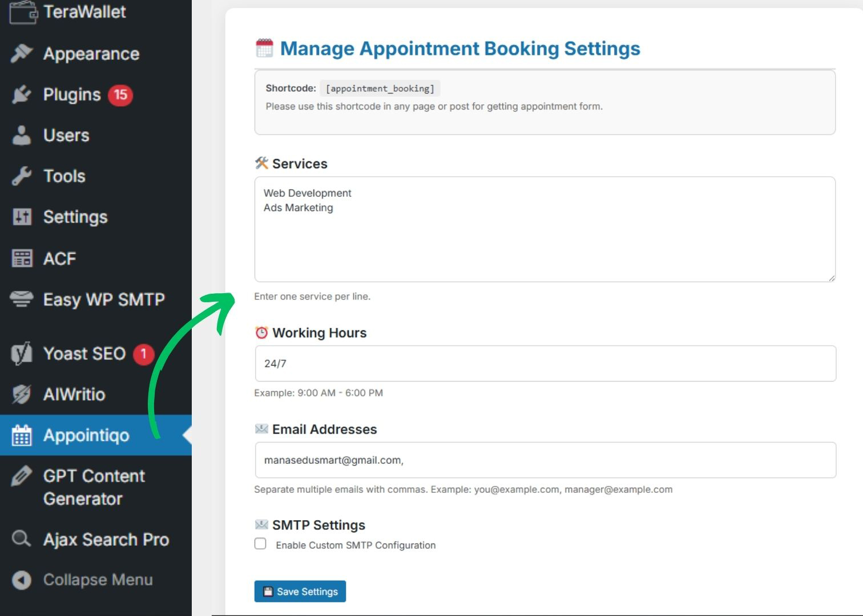Click the Ajax Search Pro magnifier icon
The height and width of the screenshot is (616, 863).
(22, 539)
